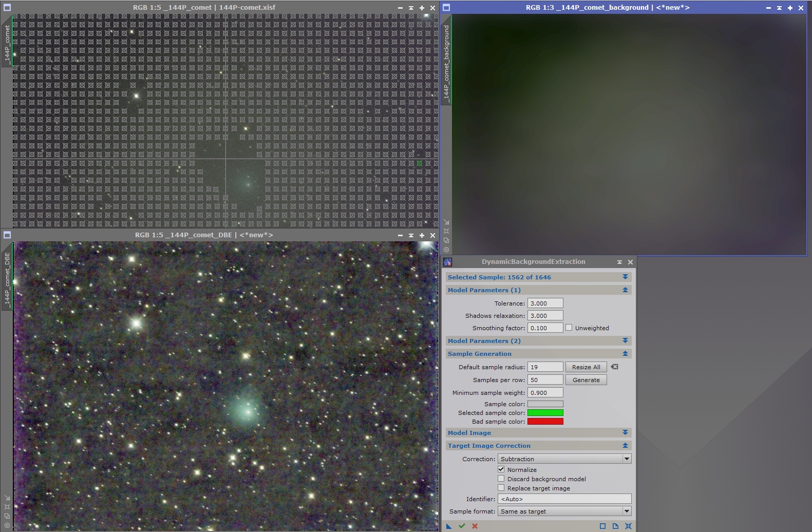Click DynamicBackgroundExtraction title bar process icon
The image size is (812, 532).
coord(447,262)
